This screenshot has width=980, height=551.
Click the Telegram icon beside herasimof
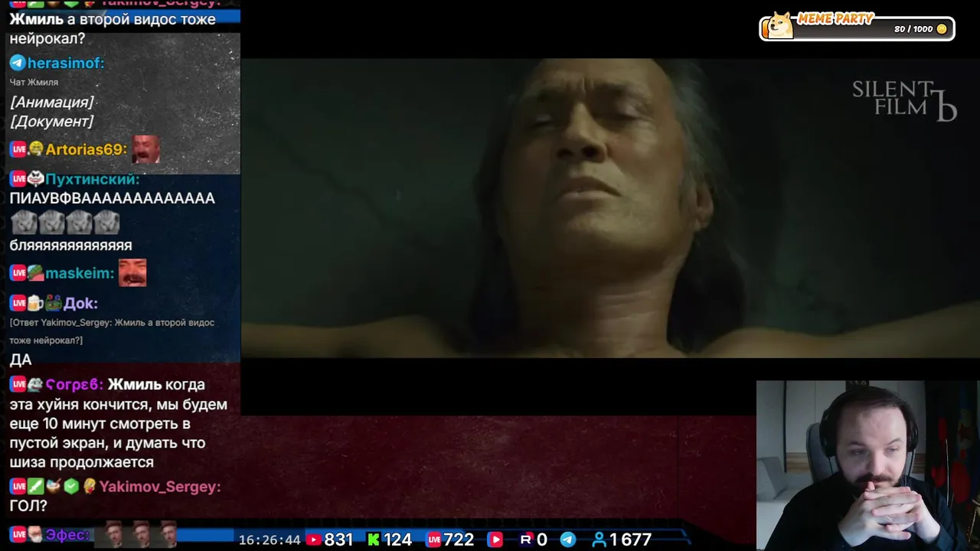point(18,63)
